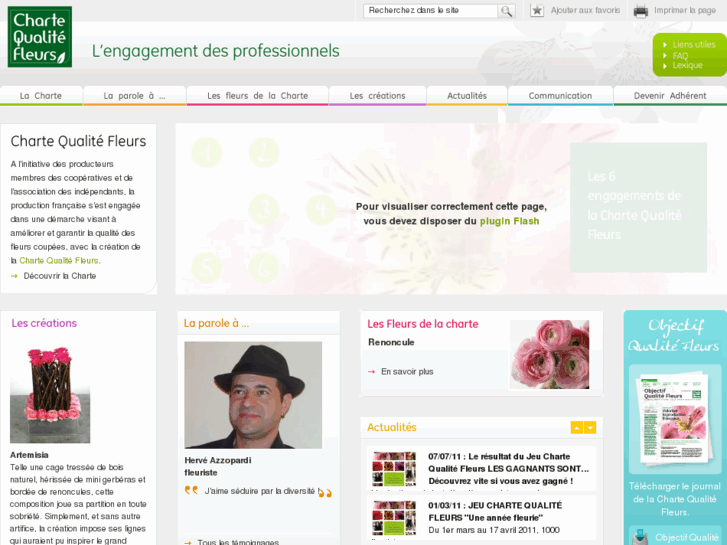
Task: Click the star favorites icon
Action: point(537,10)
